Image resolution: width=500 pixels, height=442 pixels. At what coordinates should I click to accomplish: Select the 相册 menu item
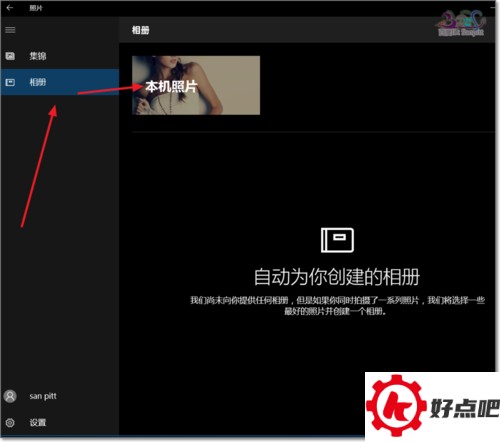coord(60,82)
